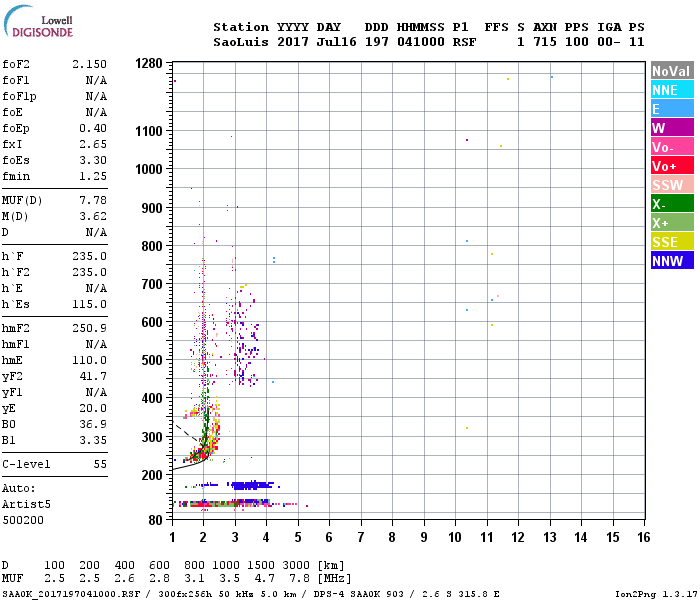
Task: Click the C-level value 55
Action: point(100,464)
